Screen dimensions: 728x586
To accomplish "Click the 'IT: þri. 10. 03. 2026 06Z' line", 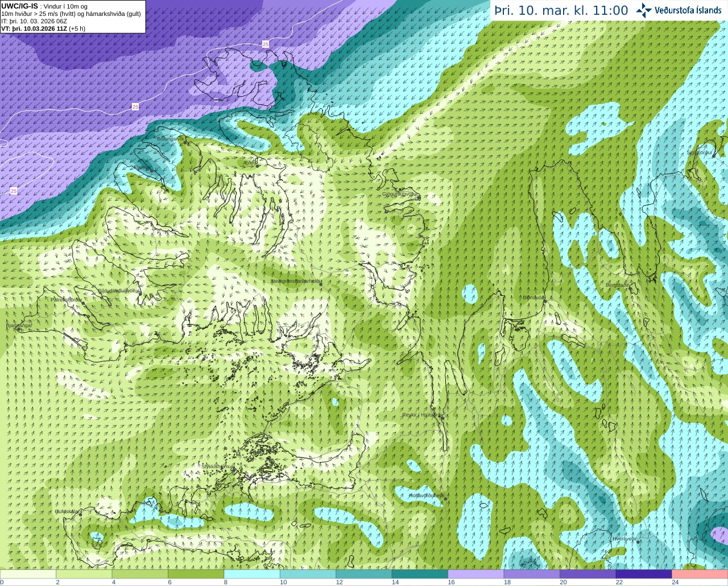I will [34, 21].
